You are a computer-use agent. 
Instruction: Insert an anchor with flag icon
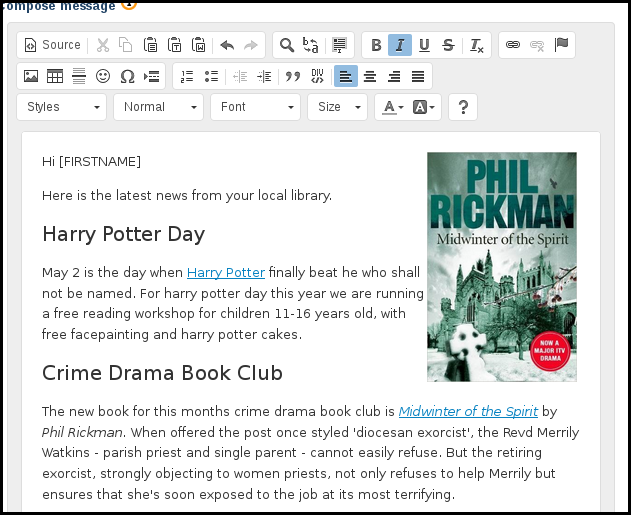(x=561, y=45)
